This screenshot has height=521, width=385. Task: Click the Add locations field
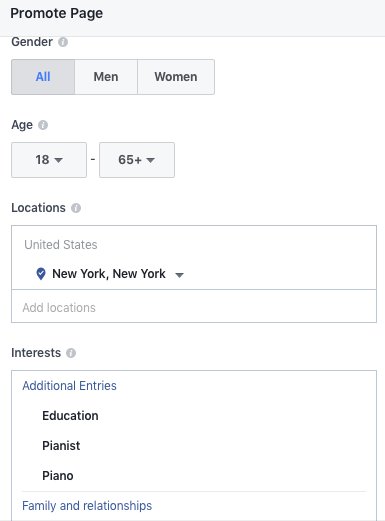(194, 307)
